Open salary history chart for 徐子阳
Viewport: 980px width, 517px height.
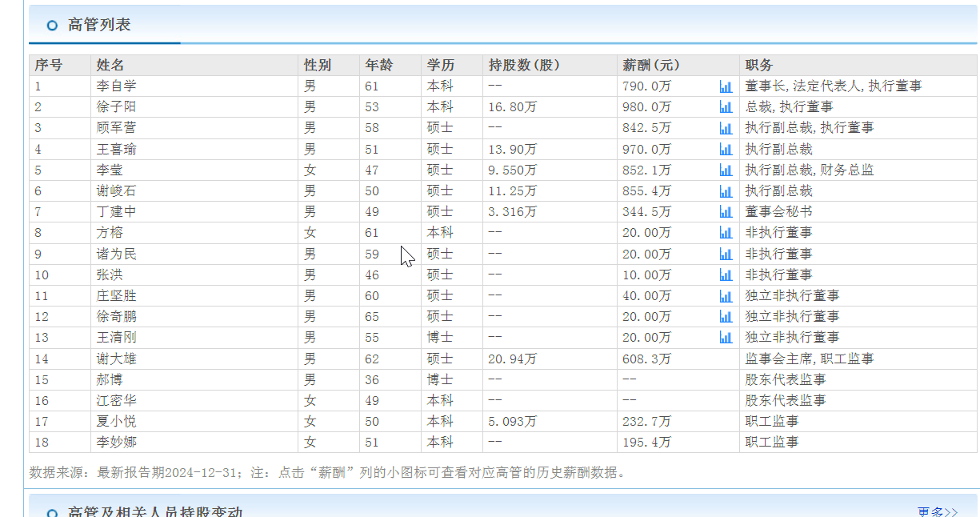726,107
